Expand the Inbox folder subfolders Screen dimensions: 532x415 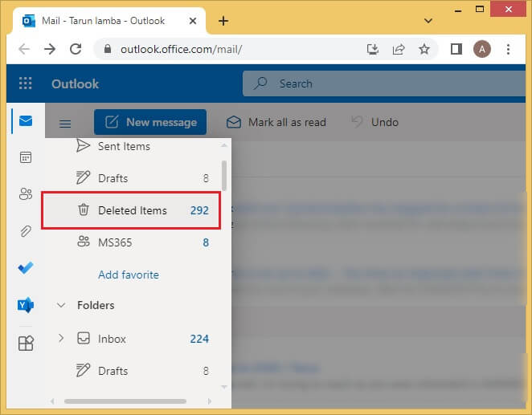tap(61, 338)
